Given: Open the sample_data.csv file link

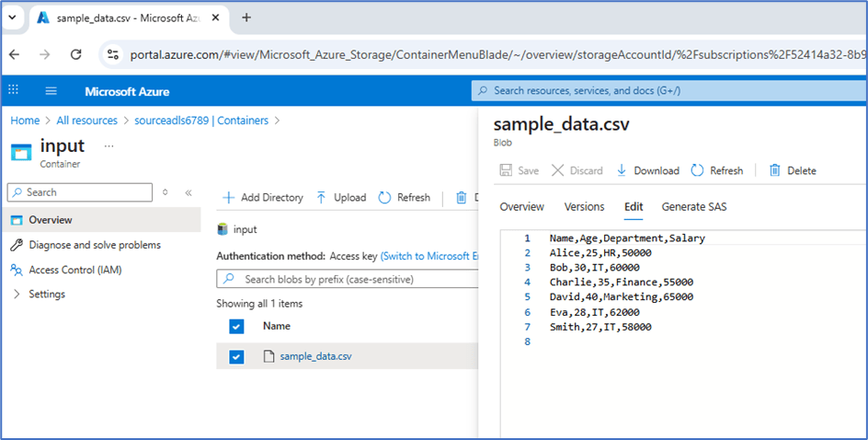Looking at the screenshot, I should pos(314,356).
